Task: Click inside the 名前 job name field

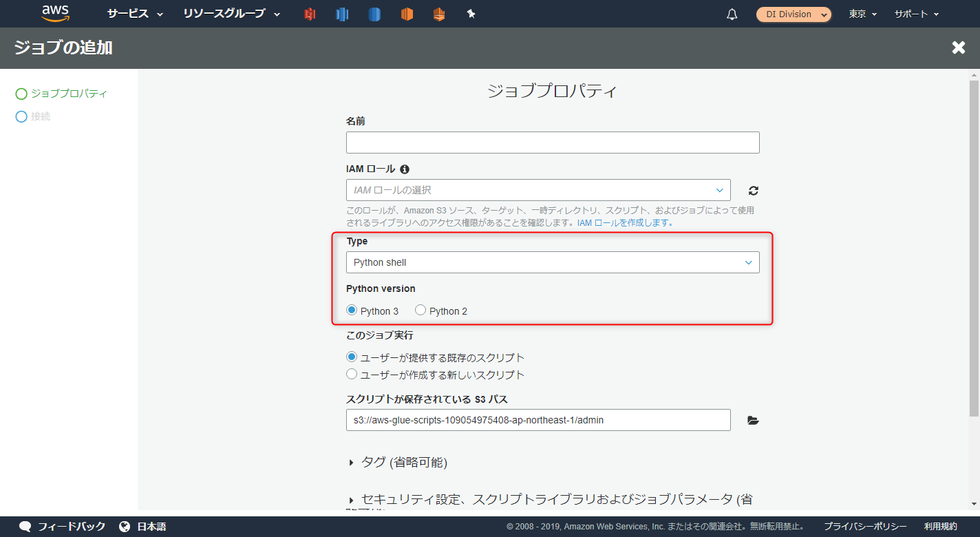Action: point(552,142)
